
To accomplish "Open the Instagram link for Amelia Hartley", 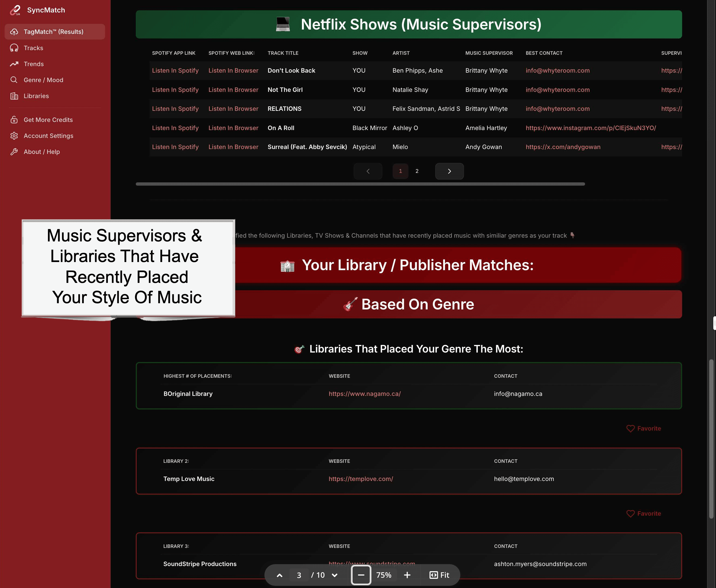I will pos(591,128).
